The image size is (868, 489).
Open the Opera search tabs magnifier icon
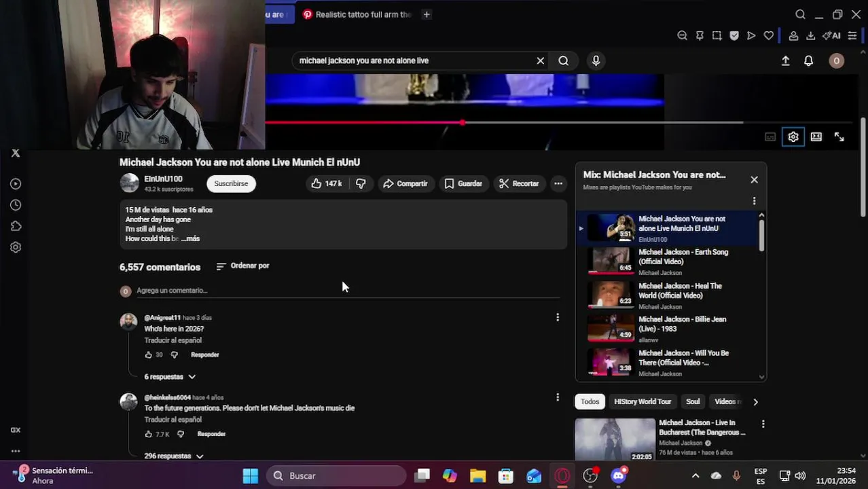(x=800, y=14)
